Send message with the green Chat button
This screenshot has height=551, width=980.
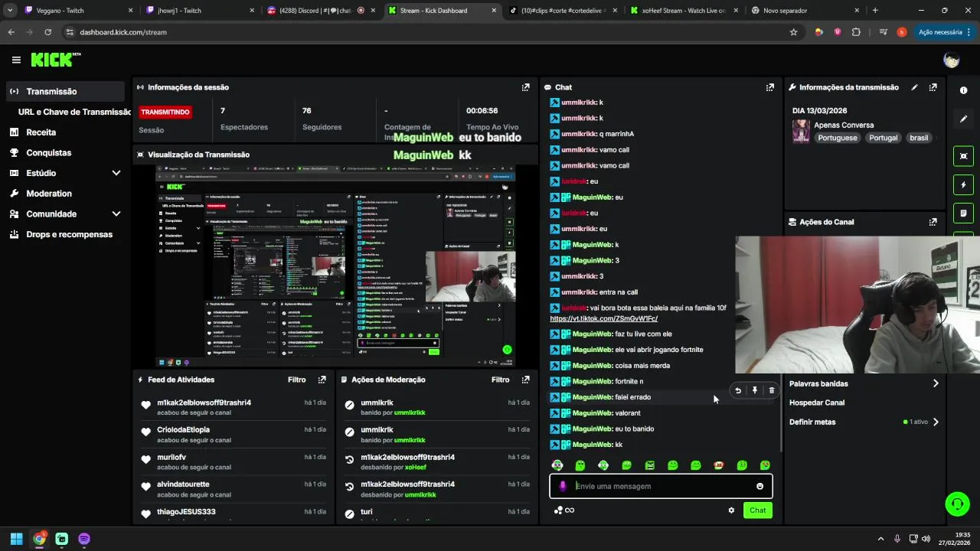coord(757,510)
